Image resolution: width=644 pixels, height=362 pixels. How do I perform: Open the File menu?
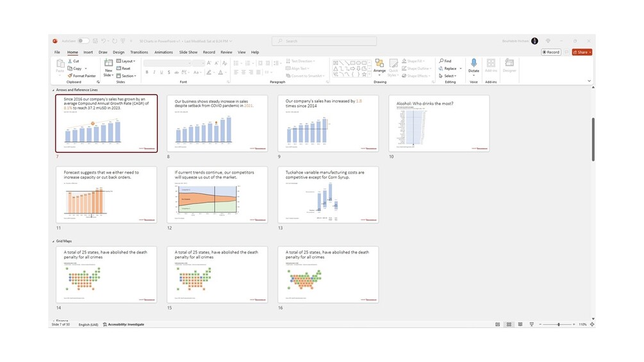[57, 52]
